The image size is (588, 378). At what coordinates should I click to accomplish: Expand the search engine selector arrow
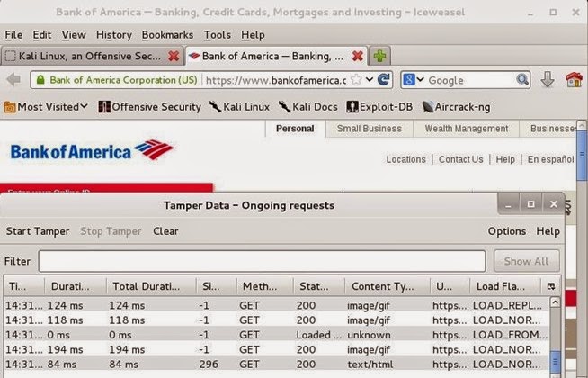(420, 79)
